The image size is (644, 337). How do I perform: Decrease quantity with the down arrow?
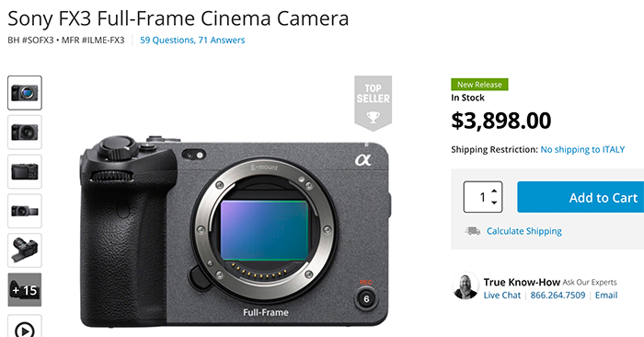coord(494,203)
